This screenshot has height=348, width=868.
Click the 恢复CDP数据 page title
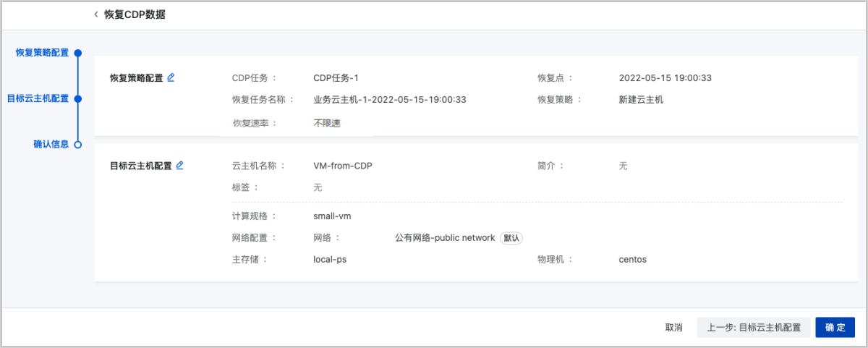[x=135, y=14]
